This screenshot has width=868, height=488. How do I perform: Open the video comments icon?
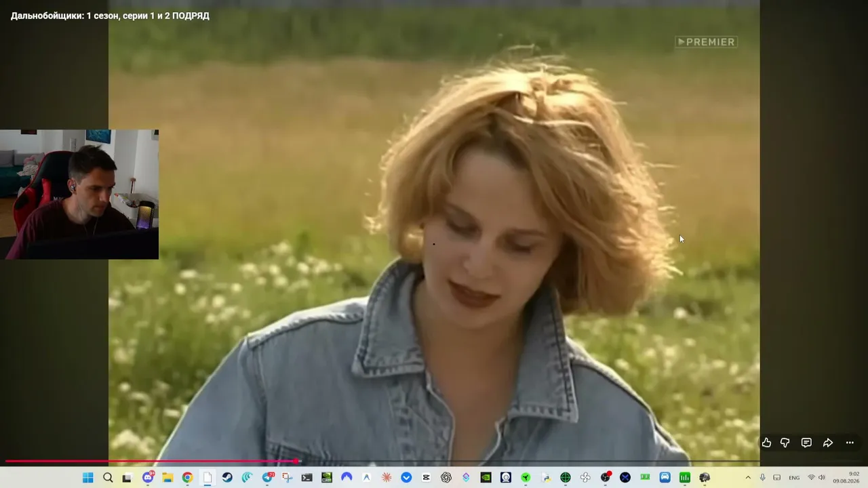pyautogui.click(x=806, y=443)
